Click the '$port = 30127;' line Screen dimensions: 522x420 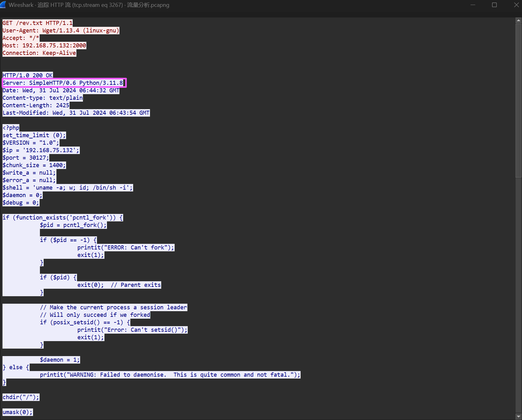coord(26,158)
